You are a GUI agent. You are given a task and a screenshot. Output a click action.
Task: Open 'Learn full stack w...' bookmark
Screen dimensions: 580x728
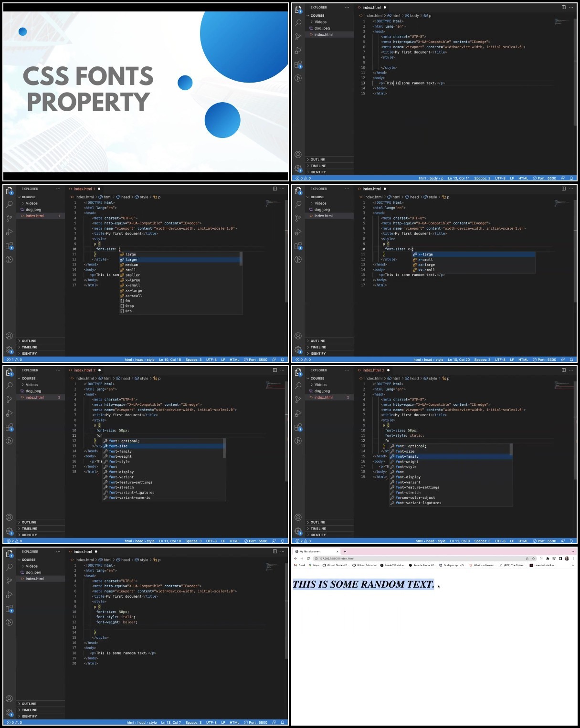543,565
